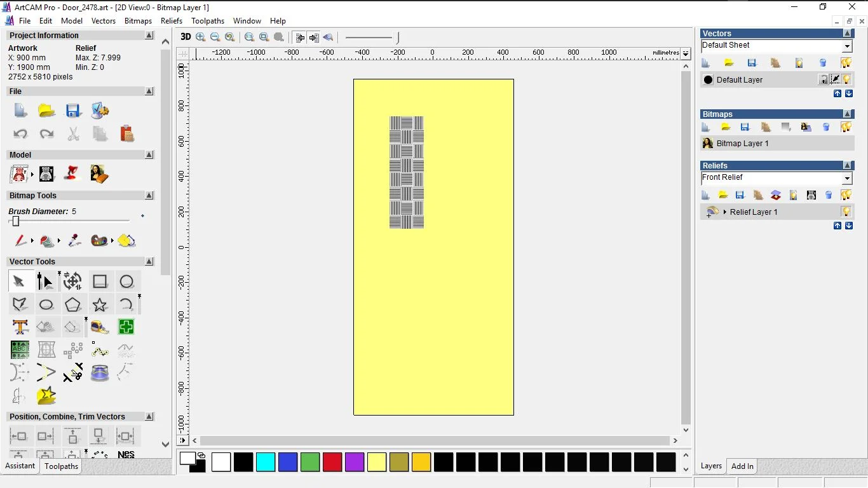The image size is (868, 488).
Task: Switch to 3D view button
Action: pos(186,37)
